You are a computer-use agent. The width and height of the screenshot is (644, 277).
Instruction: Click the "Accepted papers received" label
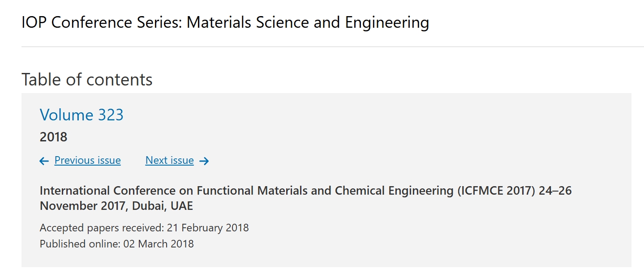pyautogui.click(x=102, y=228)
